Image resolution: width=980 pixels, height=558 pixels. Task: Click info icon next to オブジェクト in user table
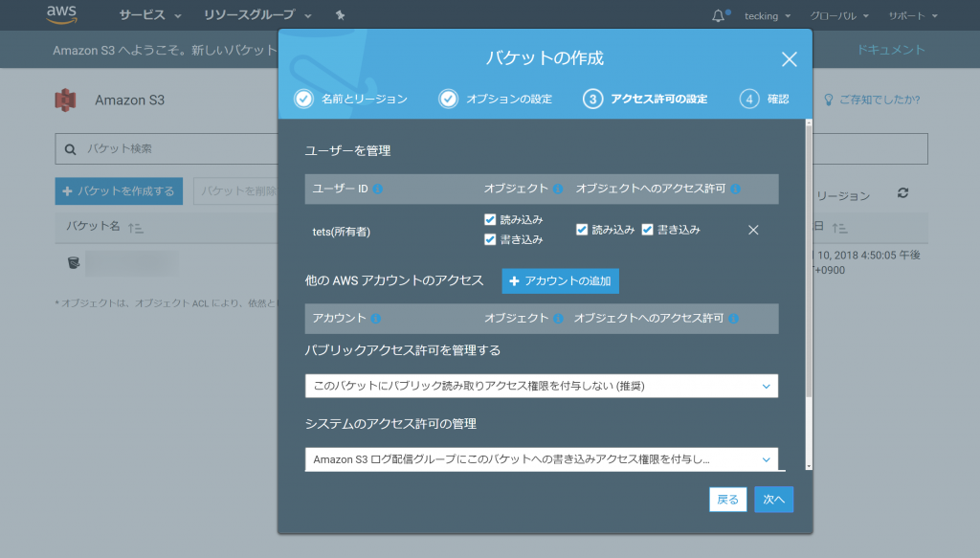pos(558,189)
